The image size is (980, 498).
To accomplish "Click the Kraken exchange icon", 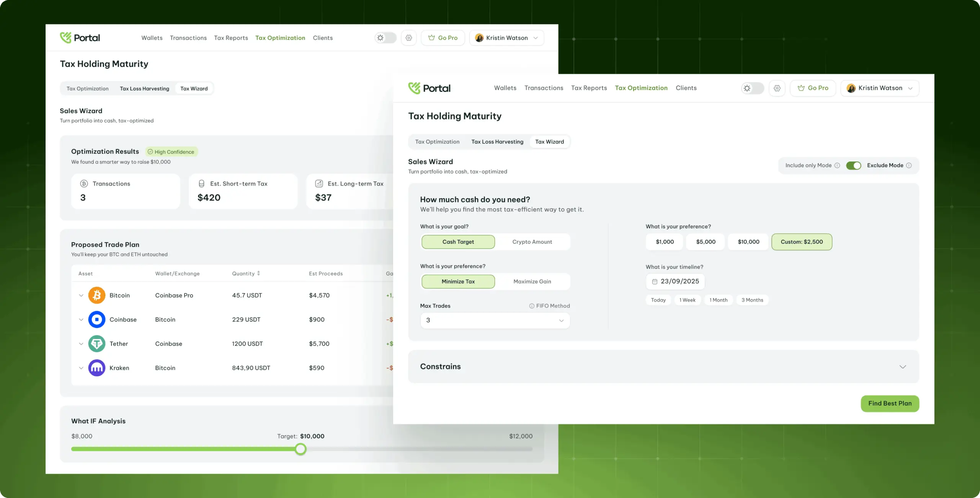I will [x=96, y=368].
